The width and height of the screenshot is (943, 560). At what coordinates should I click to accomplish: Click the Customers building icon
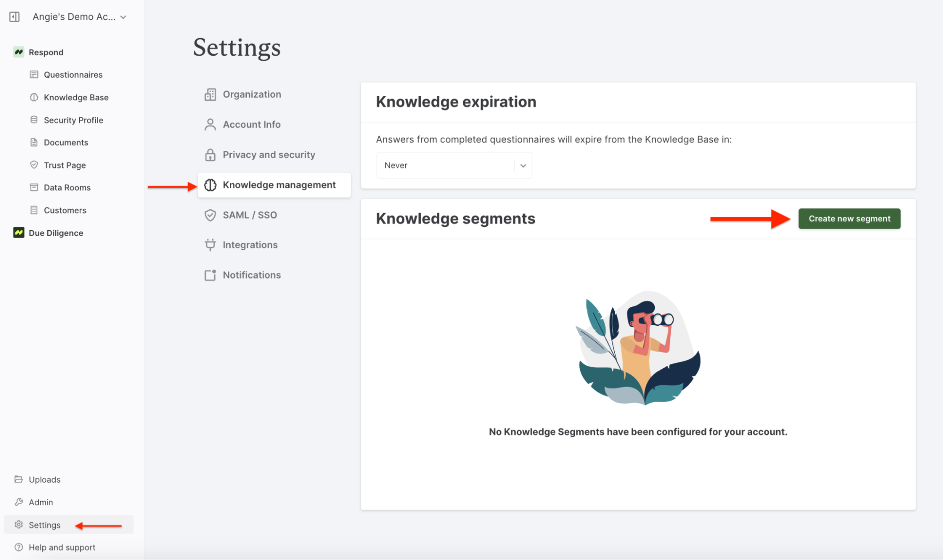(34, 210)
